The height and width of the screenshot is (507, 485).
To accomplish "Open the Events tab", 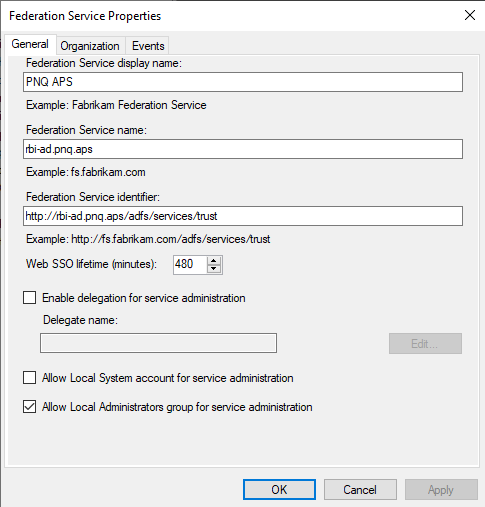I will pyautogui.click(x=148, y=46).
